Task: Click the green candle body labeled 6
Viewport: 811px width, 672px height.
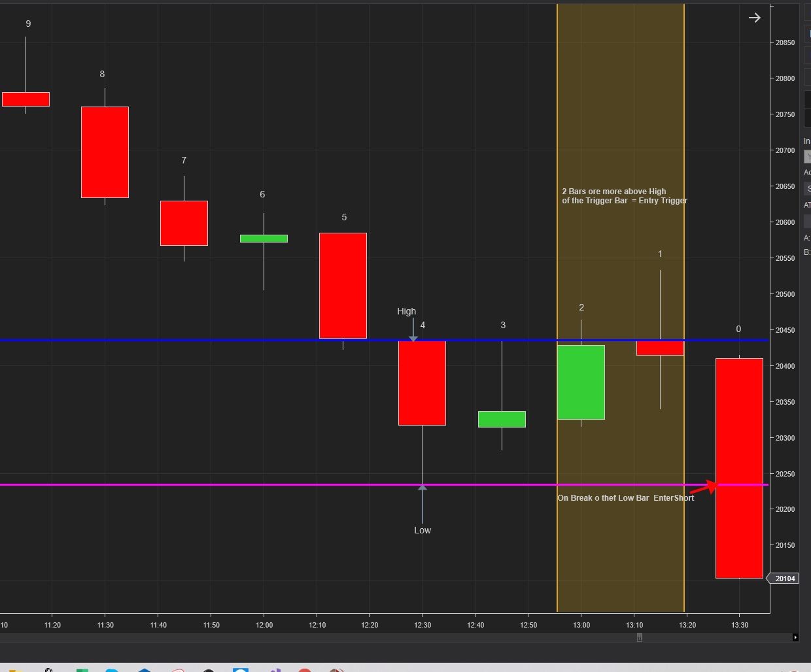Action: click(264, 239)
